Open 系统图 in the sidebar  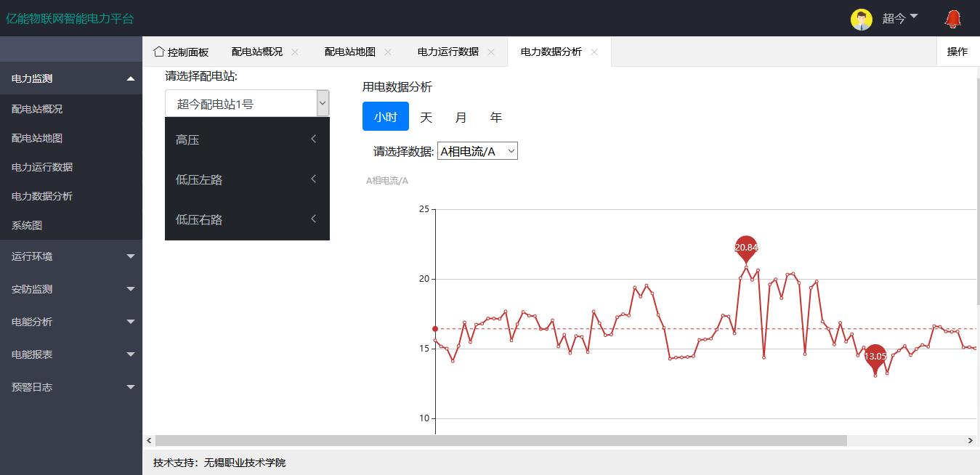click(27, 225)
